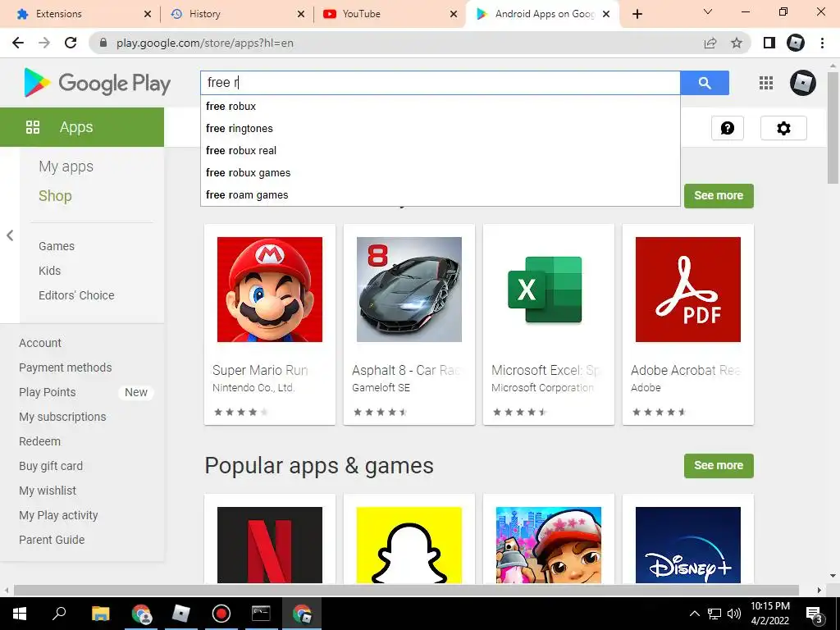Open My Play activity link
The image size is (840, 630).
pyautogui.click(x=58, y=516)
